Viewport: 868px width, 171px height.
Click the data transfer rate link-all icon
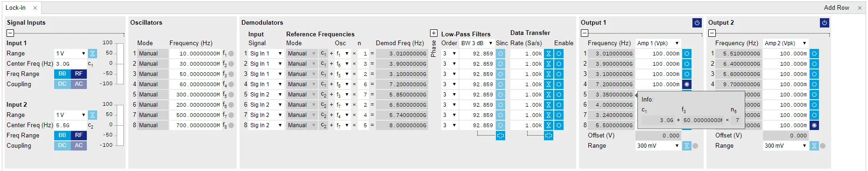coord(549,136)
